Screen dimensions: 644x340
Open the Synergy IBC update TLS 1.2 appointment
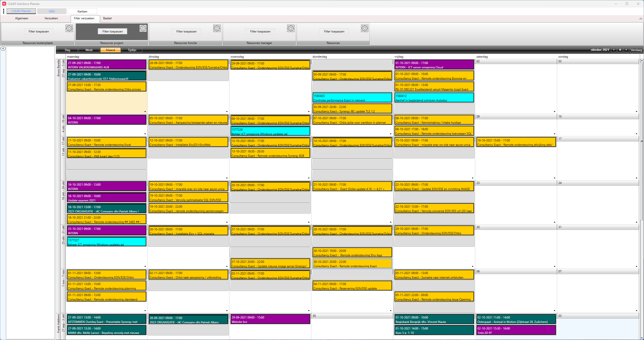tap(352, 109)
